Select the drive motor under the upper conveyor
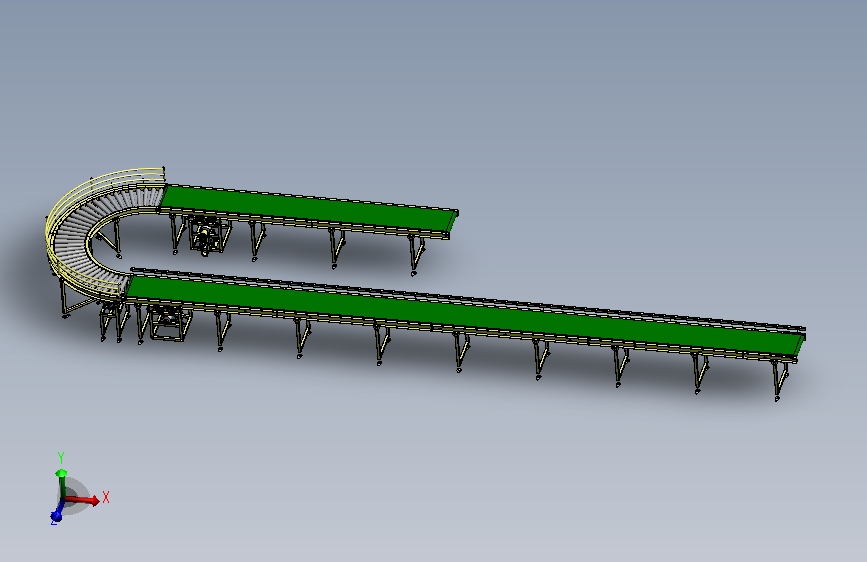The height and width of the screenshot is (562, 867). pyautogui.click(x=206, y=237)
